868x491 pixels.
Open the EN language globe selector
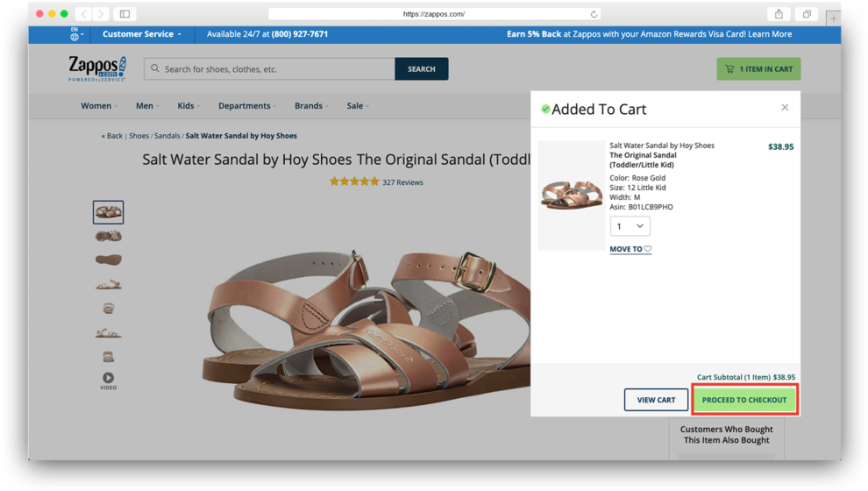pyautogui.click(x=75, y=34)
